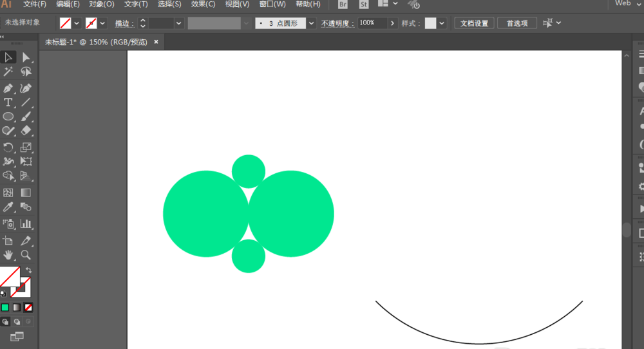Select the Free Transform tool
Viewport: 644px width, 349px height.
(x=26, y=162)
